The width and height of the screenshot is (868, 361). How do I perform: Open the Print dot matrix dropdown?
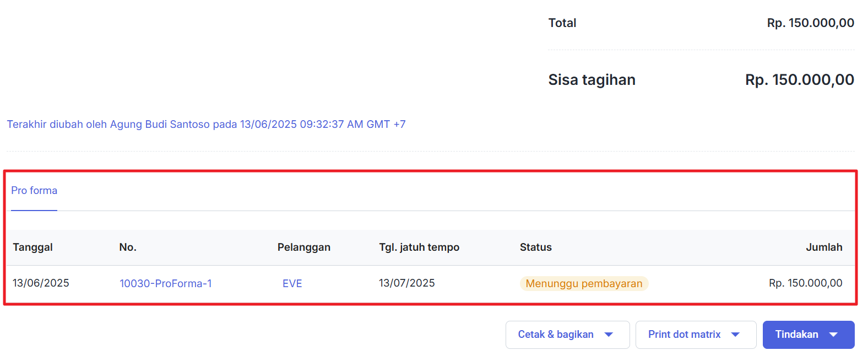[x=695, y=335]
